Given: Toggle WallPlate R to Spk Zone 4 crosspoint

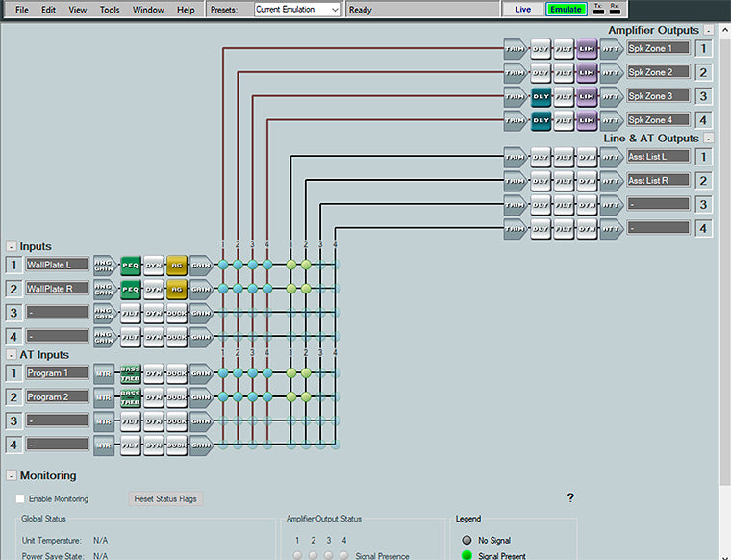Looking at the screenshot, I should [267, 289].
